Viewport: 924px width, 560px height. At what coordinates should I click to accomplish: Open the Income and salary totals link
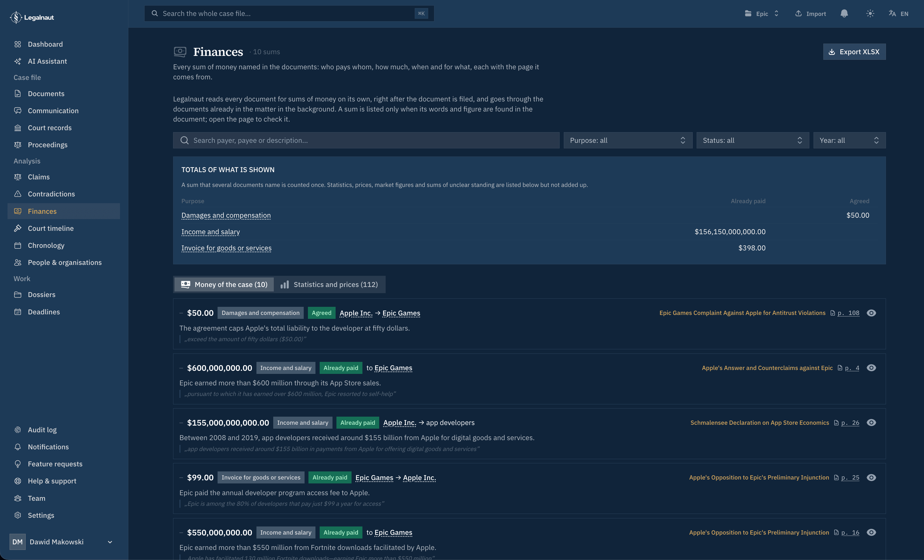point(210,232)
